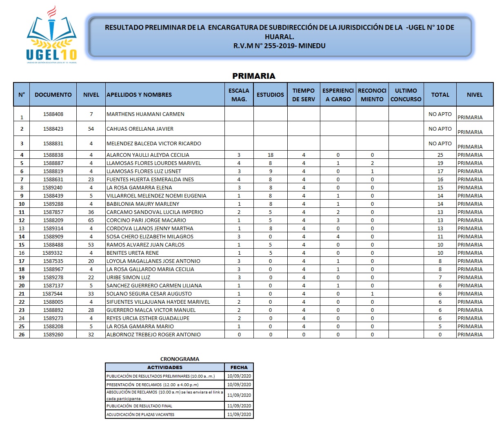The height and width of the screenshot is (427, 504).
Task: Click the ESCALA MAG. column header
Action: [239, 95]
